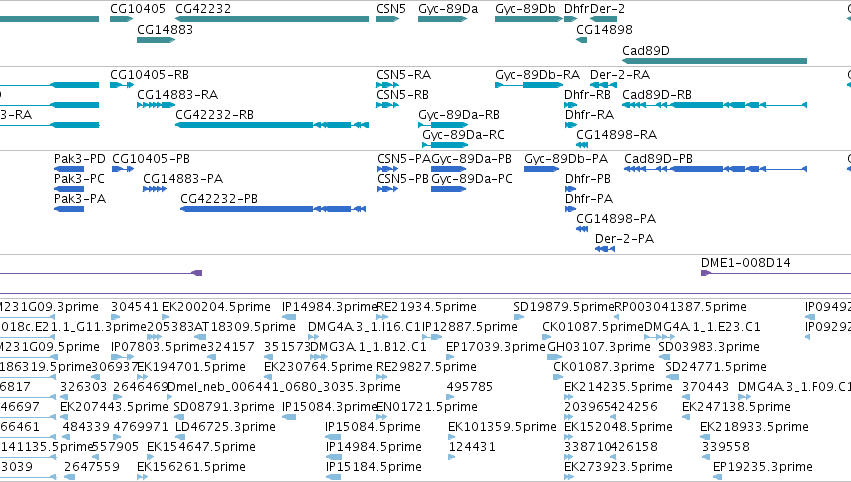Click the Gyc-89Db gene label
Image resolution: width=851 pixels, height=482 pixels.
point(525,9)
